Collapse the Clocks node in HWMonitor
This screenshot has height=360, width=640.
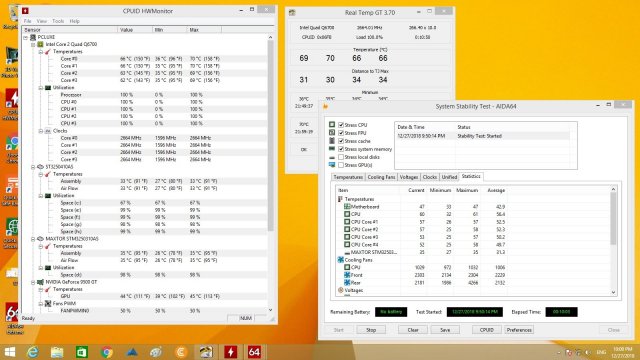[40, 131]
